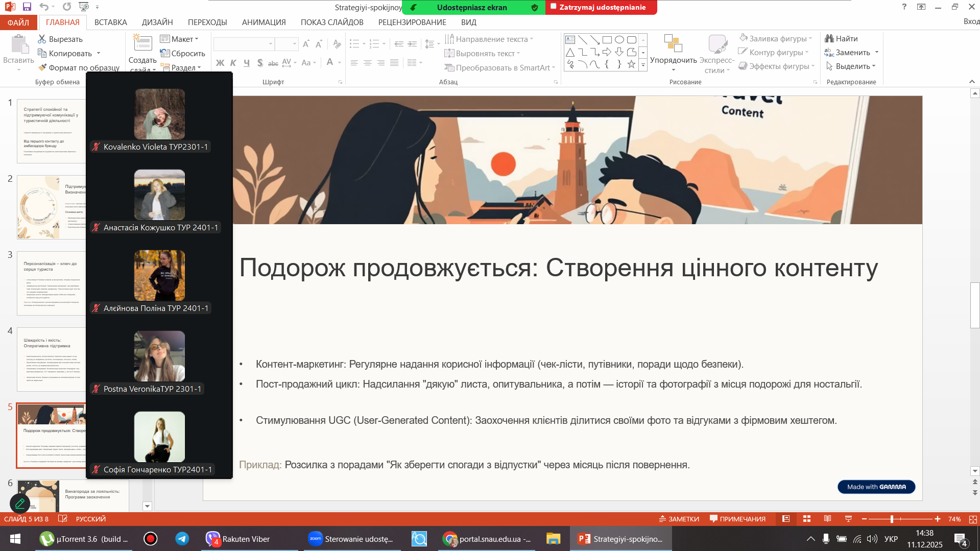Screen dimensions: 980x551
Task: Toggle bold (Ж) formatting
Action: pyautogui.click(x=220, y=63)
